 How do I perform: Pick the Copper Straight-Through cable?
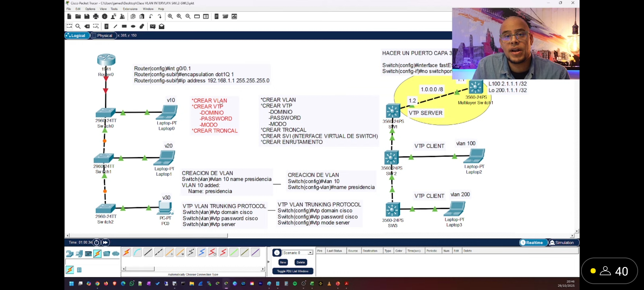tap(148, 252)
